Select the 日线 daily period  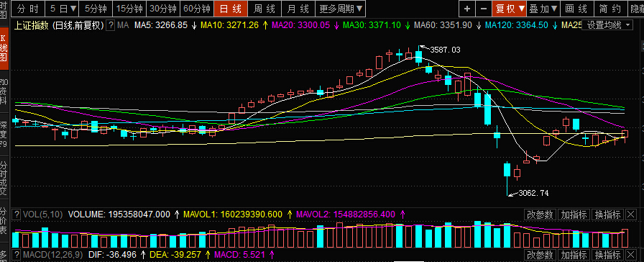pyautogui.click(x=231, y=8)
